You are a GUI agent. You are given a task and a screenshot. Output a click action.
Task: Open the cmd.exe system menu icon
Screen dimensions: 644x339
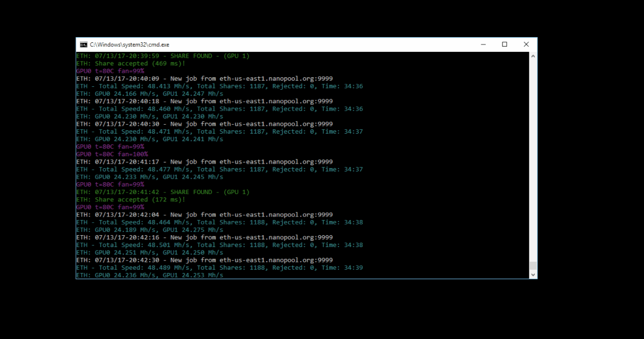pyautogui.click(x=83, y=45)
